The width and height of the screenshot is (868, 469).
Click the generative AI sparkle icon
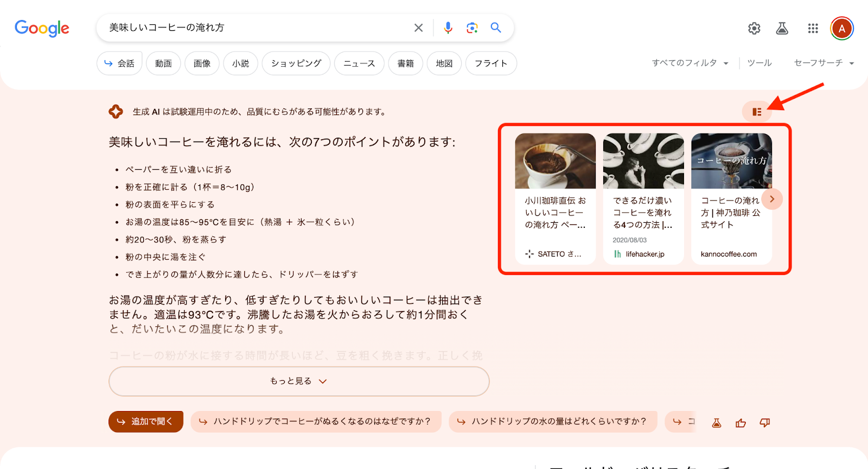[x=116, y=112]
